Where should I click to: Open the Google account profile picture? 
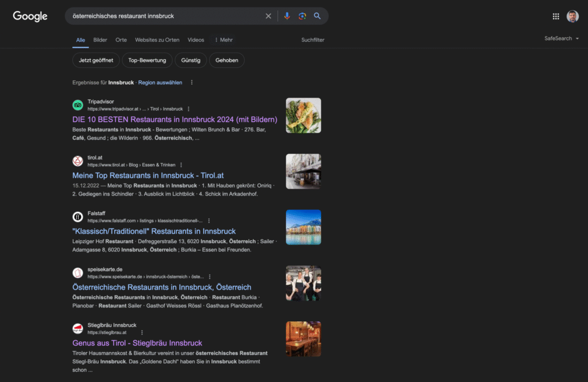click(x=572, y=17)
